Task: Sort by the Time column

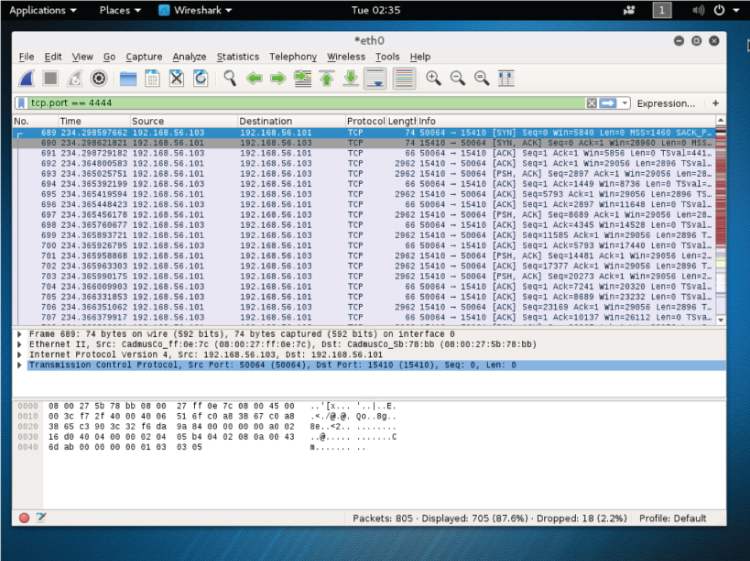Action: point(94,121)
